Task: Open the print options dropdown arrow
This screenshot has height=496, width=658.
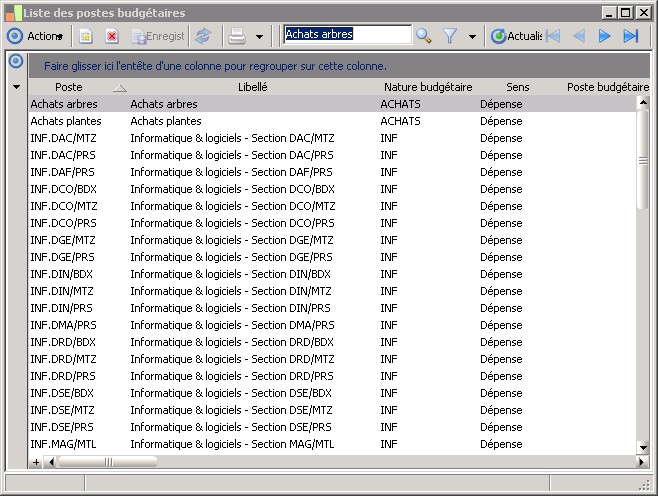Action: point(259,37)
